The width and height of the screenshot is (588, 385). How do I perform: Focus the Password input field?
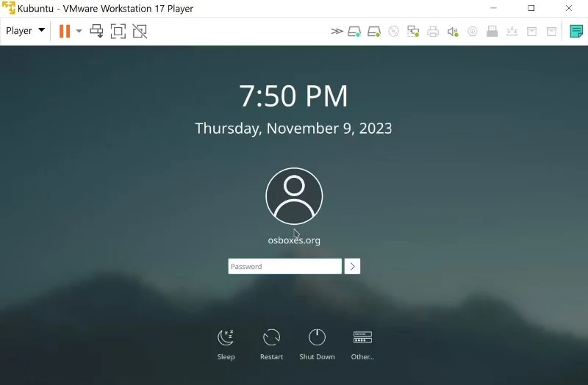point(285,266)
